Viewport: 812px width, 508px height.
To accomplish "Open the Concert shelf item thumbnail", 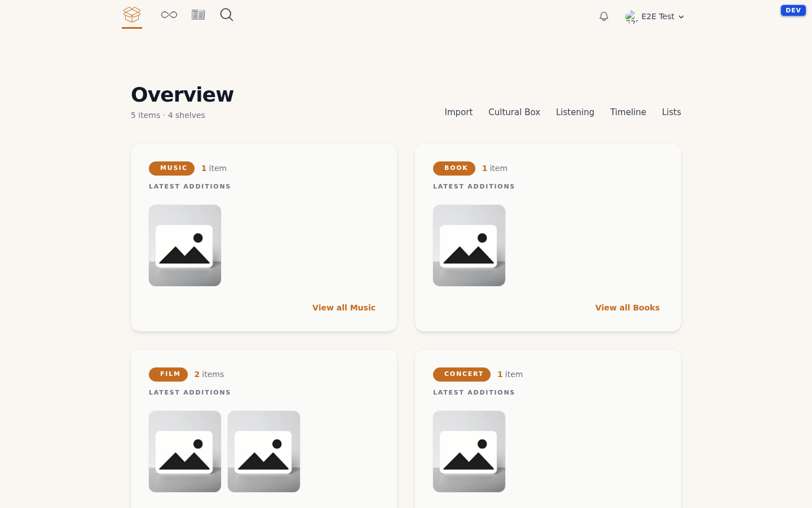I will tap(469, 452).
